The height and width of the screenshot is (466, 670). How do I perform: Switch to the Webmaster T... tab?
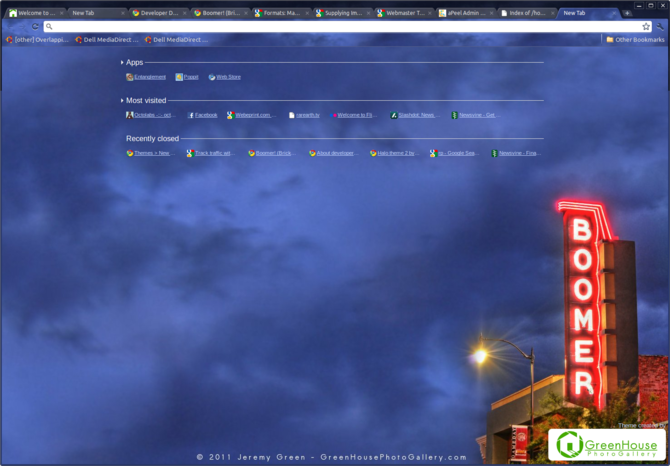click(405, 13)
